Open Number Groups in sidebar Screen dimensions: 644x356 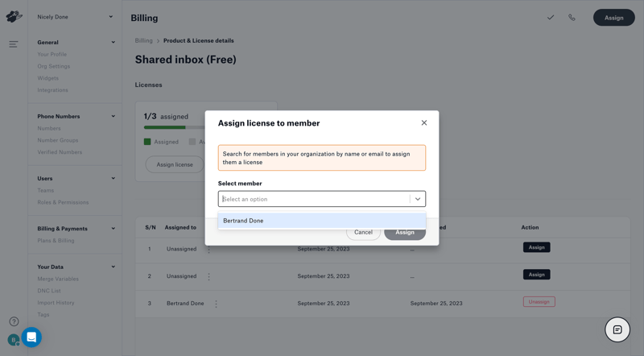(x=57, y=140)
